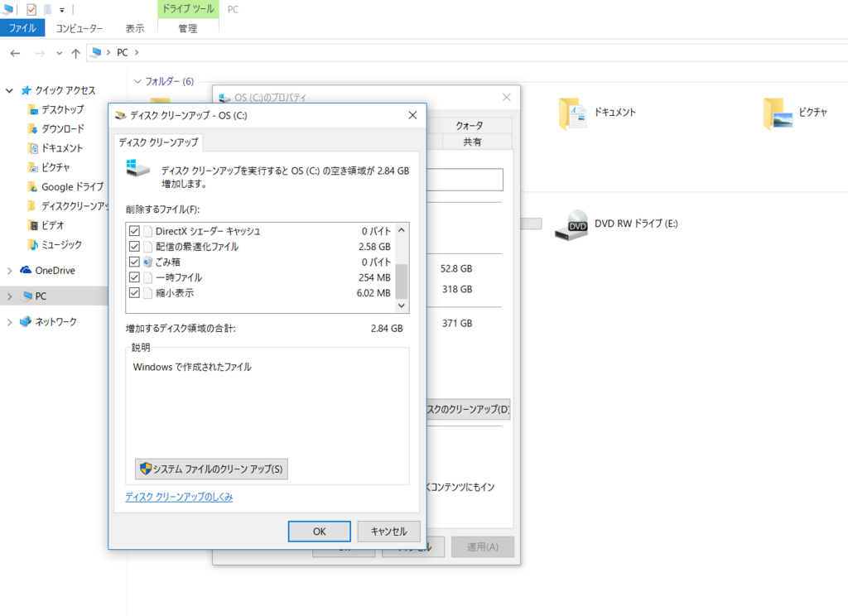Expand the OneDrive tree node
This screenshot has height=616, width=848.
[x=9, y=271]
